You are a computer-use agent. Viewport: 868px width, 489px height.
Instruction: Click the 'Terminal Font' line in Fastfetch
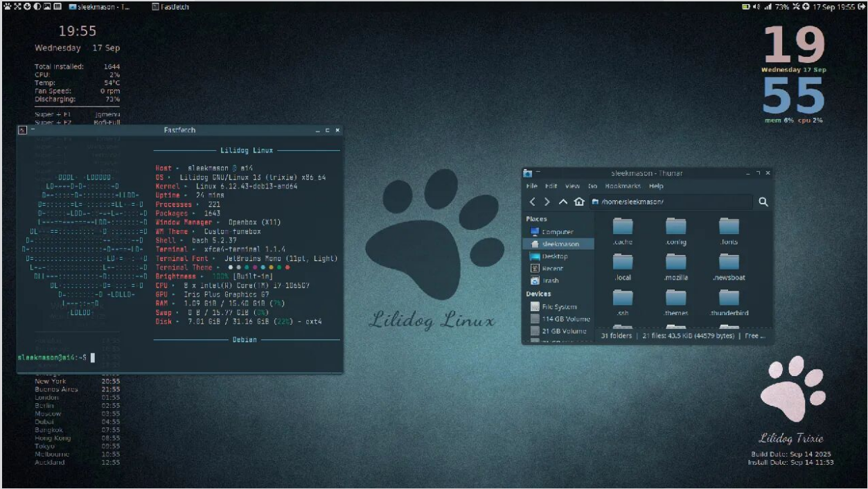(247, 258)
